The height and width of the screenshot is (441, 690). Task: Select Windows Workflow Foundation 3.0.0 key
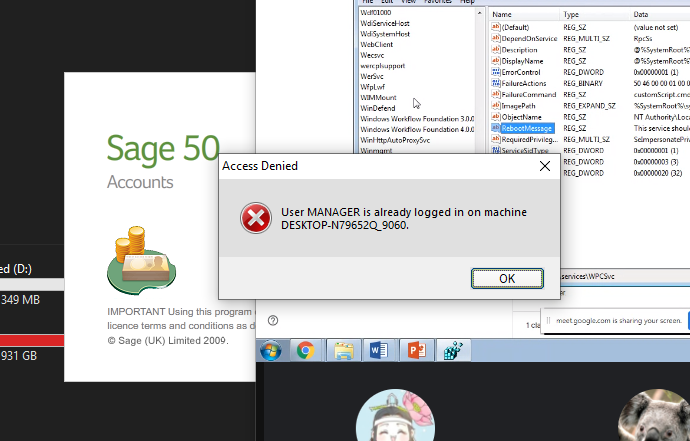click(x=417, y=119)
